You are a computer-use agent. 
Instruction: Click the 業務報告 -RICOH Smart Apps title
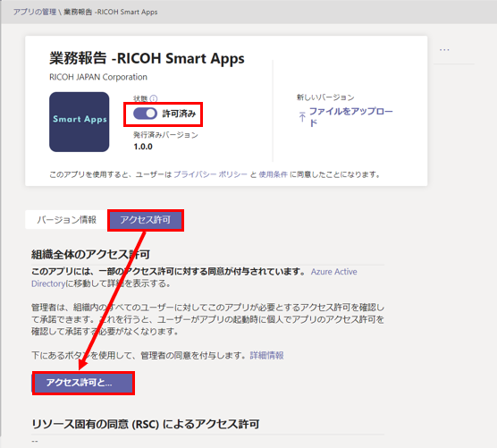point(147,58)
